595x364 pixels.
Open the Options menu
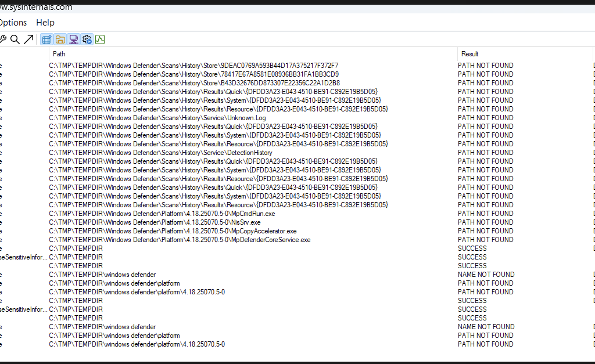(13, 23)
